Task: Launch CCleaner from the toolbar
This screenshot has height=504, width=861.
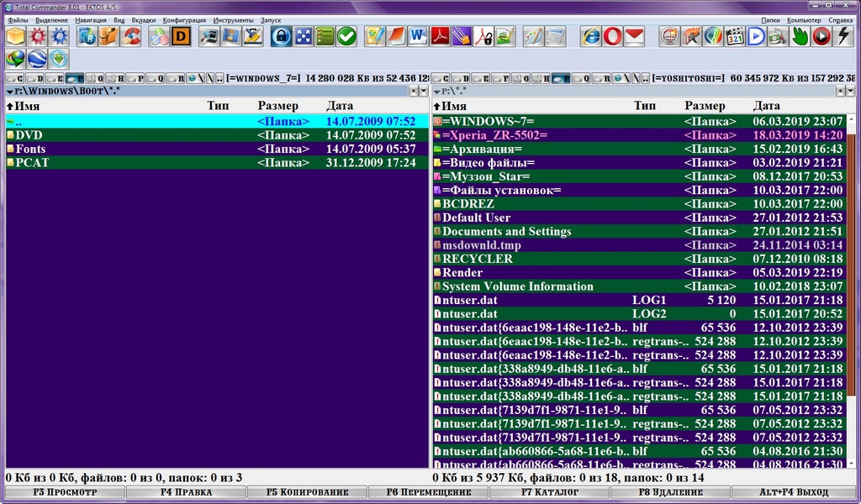Action: coord(130,36)
